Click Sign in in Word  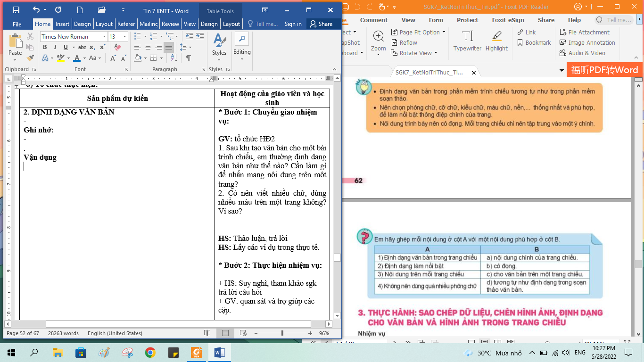[293, 24]
